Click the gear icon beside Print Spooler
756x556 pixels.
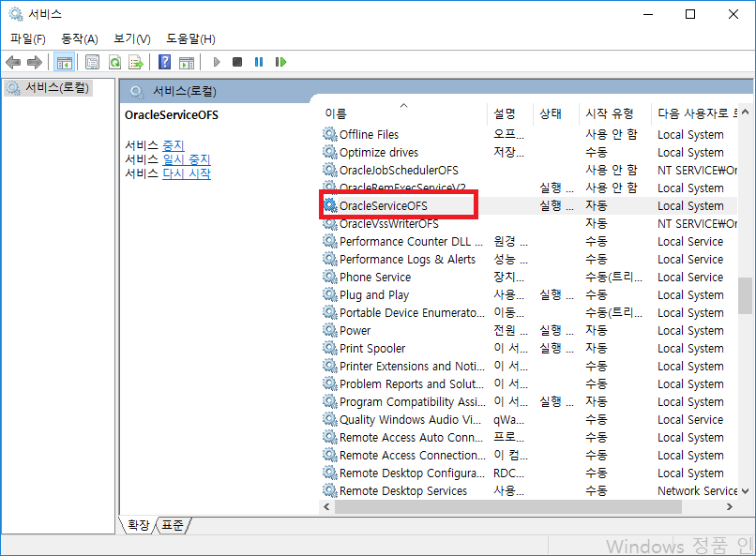[330, 348]
